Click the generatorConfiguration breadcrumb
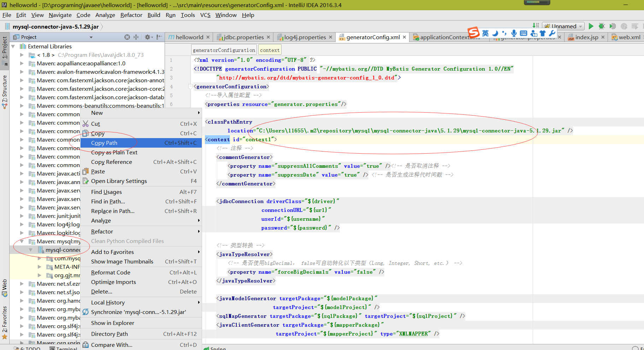 coord(224,50)
